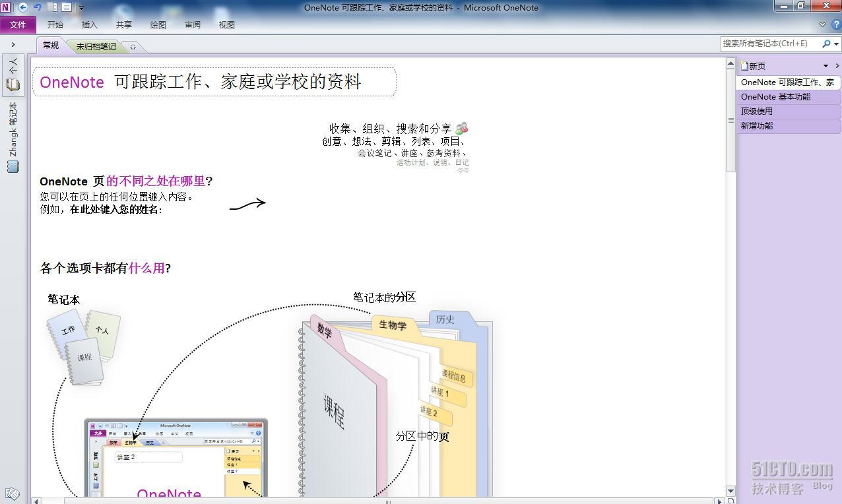
Task: Click the text '在此处键入您的姓名:'
Action: (x=115, y=209)
